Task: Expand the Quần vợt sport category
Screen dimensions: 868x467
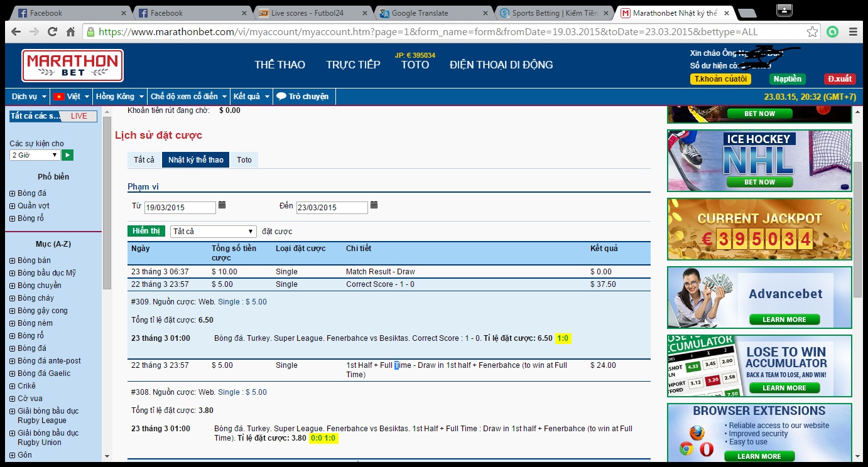Action: (13, 206)
